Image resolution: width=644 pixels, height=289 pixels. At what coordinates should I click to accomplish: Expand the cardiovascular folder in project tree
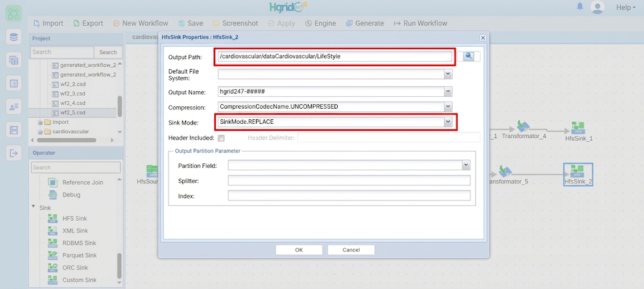point(40,132)
